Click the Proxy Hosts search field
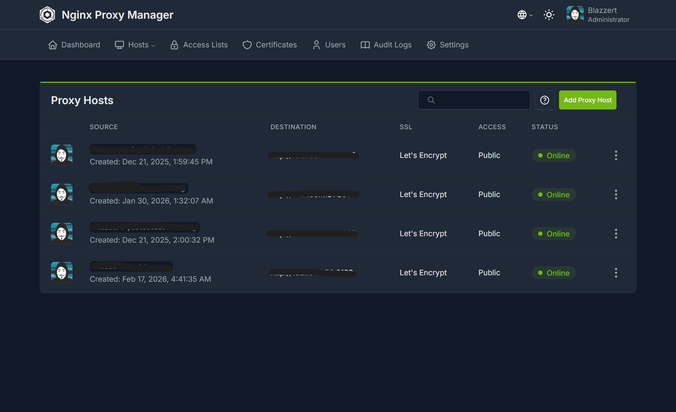This screenshot has height=412, width=676. (474, 100)
